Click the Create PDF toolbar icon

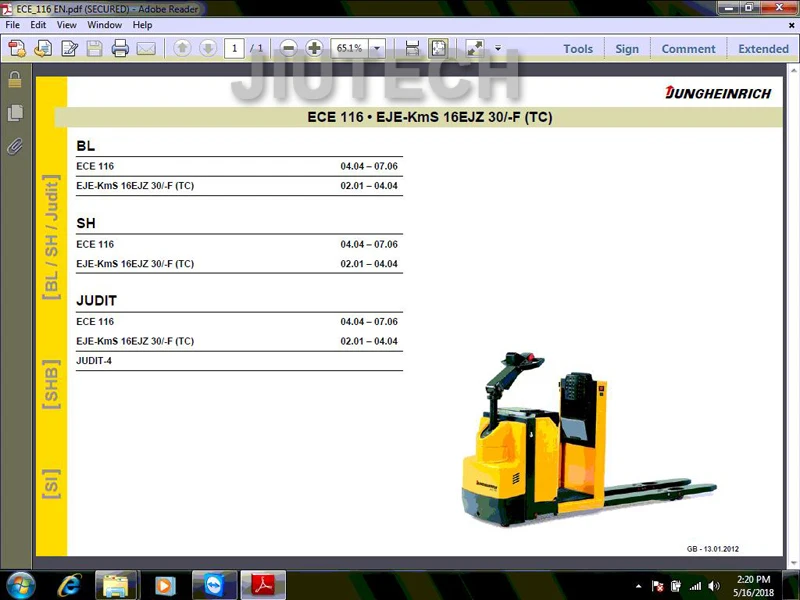point(17,48)
